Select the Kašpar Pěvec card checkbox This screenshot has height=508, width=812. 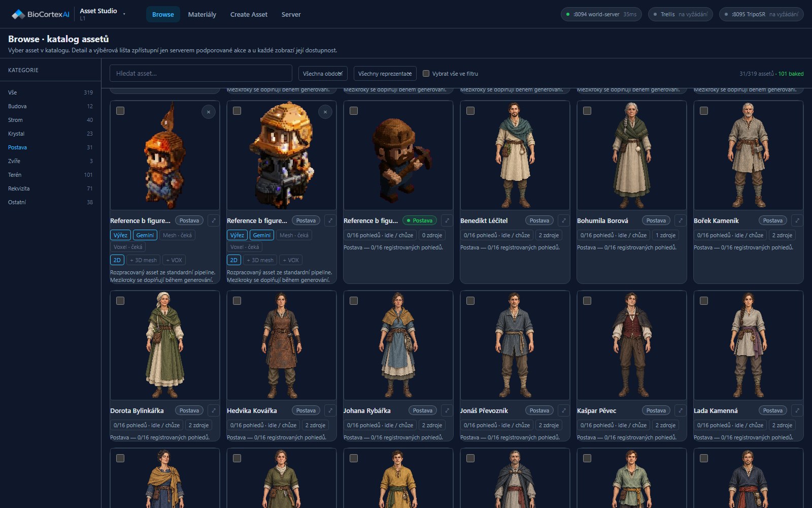[x=587, y=301]
